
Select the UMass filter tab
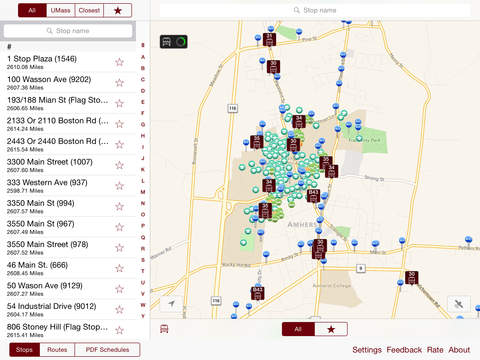pyautogui.click(x=61, y=10)
